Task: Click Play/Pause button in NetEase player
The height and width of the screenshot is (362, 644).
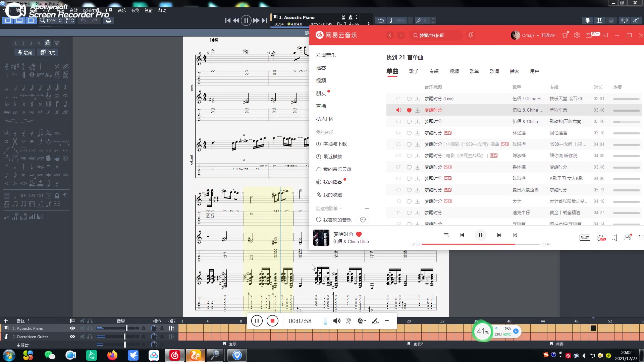Action: [x=480, y=235]
